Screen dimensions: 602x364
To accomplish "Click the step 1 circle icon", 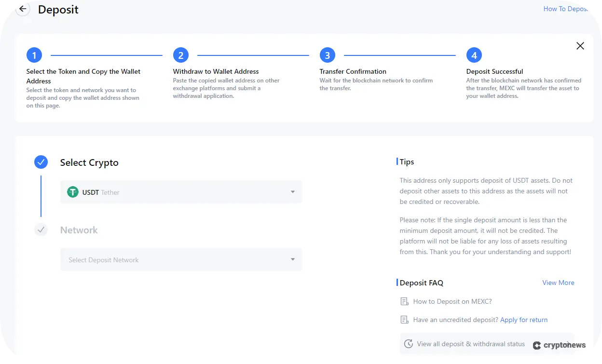I will pyautogui.click(x=34, y=55).
